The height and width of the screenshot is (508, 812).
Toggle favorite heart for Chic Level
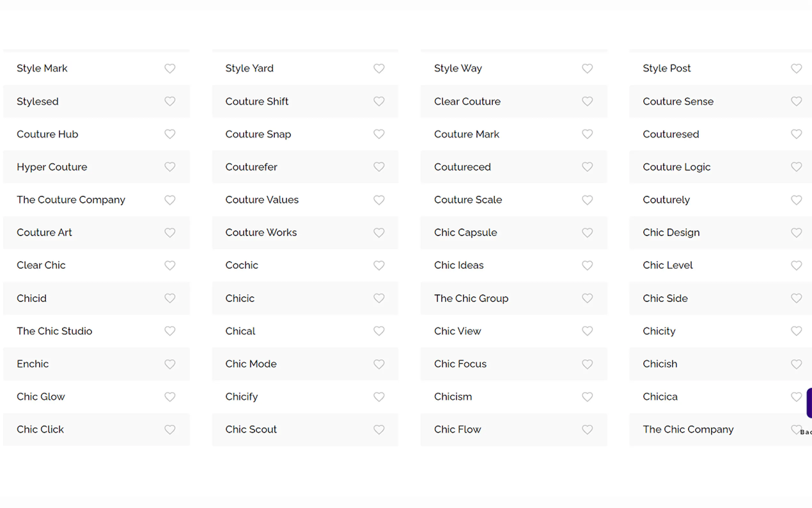pyautogui.click(x=796, y=266)
